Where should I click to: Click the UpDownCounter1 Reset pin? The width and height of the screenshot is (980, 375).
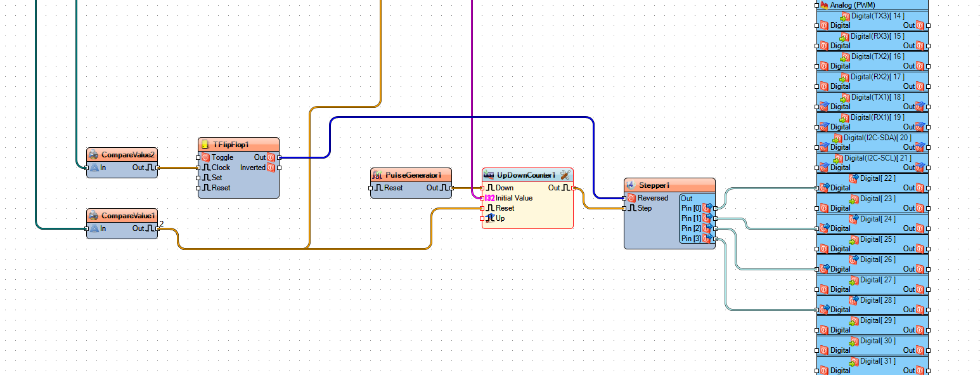(x=482, y=208)
